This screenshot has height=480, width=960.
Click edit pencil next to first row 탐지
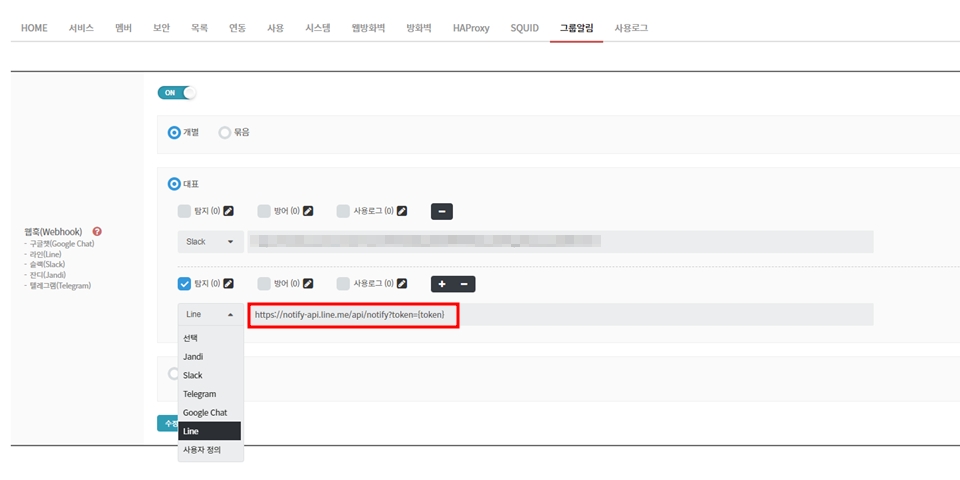click(x=228, y=211)
